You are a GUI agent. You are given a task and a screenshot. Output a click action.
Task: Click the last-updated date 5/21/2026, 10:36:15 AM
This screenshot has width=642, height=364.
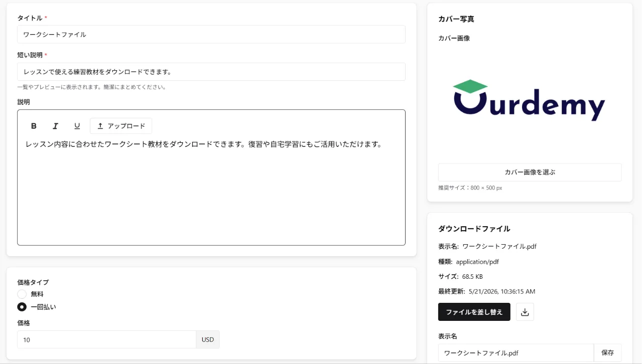point(502,291)
